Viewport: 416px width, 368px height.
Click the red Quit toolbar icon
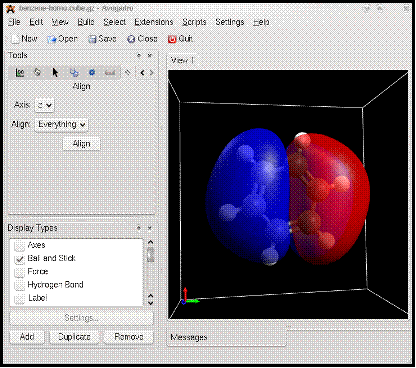(x=172, y=39)
